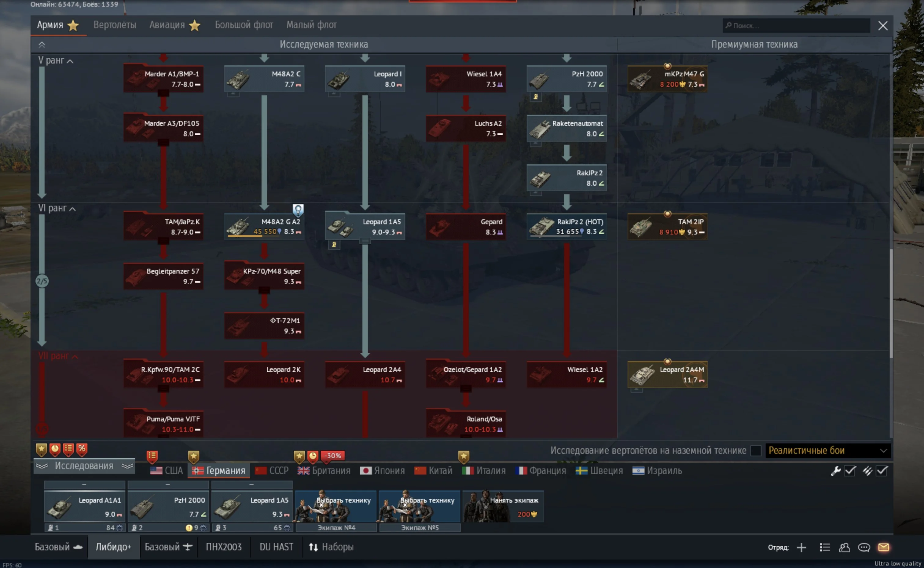Screen dimensions: 924x568
Task: Click the collapse-all double chevron icon
Action: [42, 45]
